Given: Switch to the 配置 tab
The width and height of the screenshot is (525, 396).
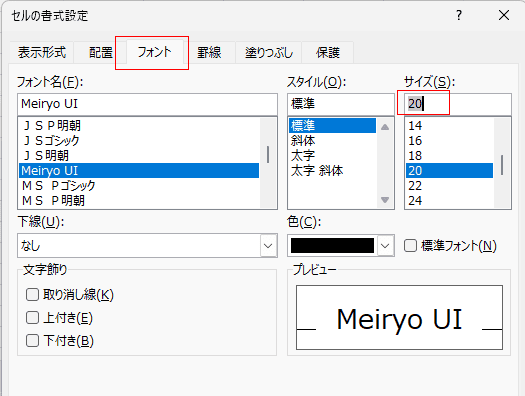Looking at the screenshot, I should click(x=100, y=52).
